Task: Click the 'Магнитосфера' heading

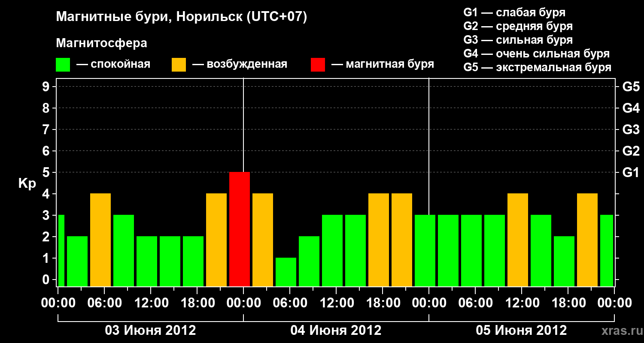Action: [102, 43]
